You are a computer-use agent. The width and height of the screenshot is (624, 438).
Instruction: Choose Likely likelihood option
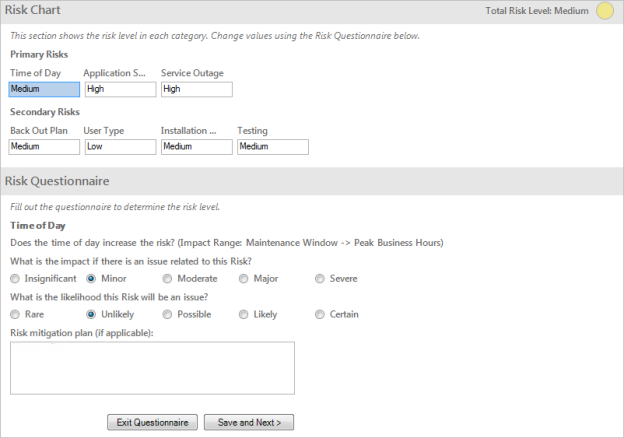tap(244, 315)
